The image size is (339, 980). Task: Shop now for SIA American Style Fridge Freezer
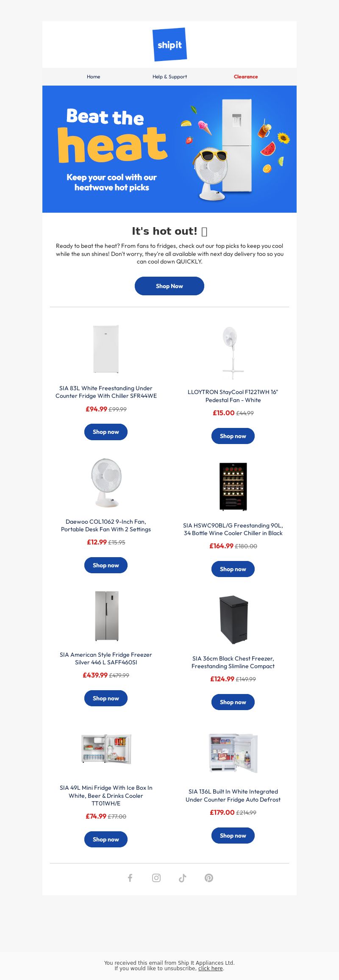106,698
